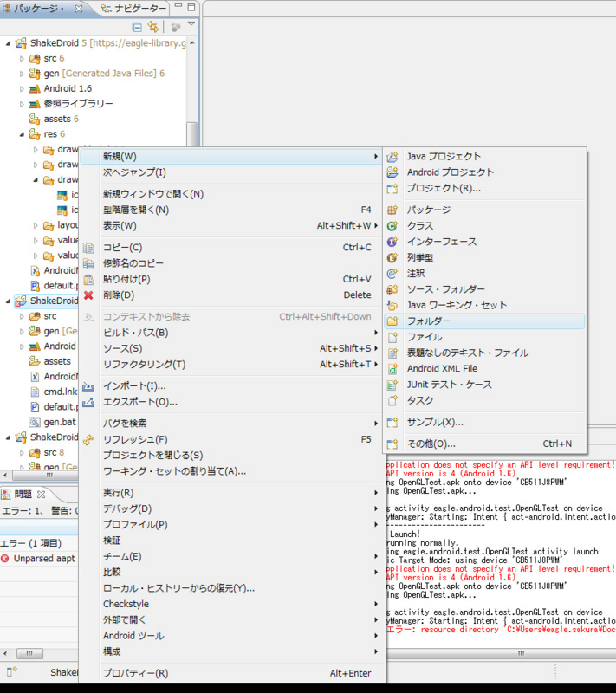Select the Unparsed aapt error row

pos(39,559)
